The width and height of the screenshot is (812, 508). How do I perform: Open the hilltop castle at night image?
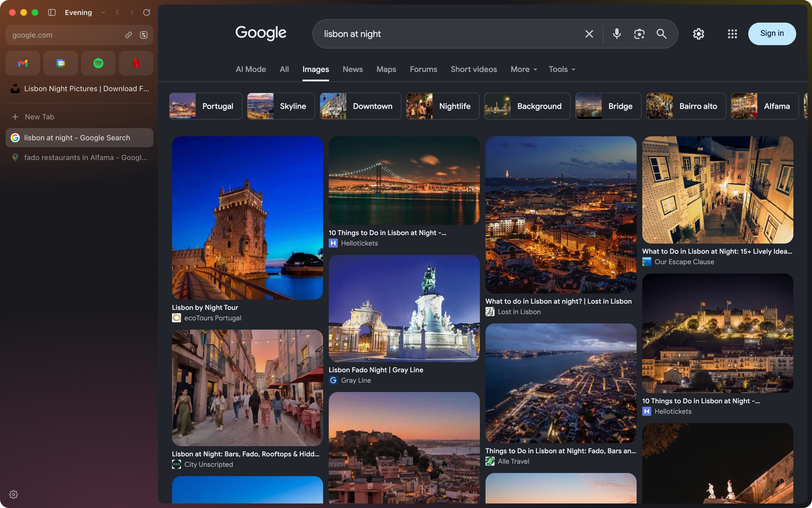tap(717, 333)
